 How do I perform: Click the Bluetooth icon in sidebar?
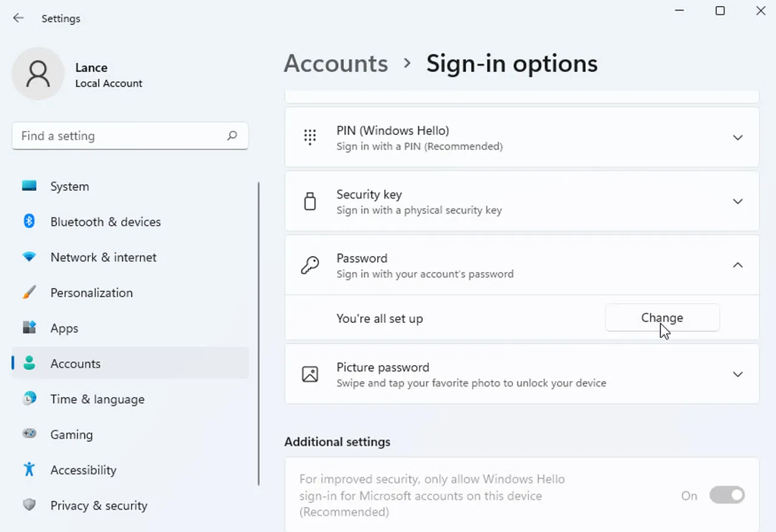pyautogui.click(x=30, y=221)
